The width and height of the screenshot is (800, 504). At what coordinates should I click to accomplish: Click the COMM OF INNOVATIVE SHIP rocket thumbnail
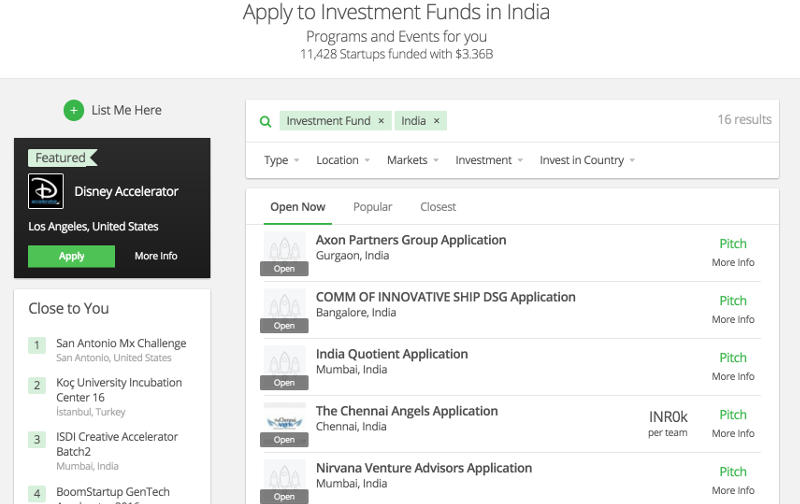284,304
